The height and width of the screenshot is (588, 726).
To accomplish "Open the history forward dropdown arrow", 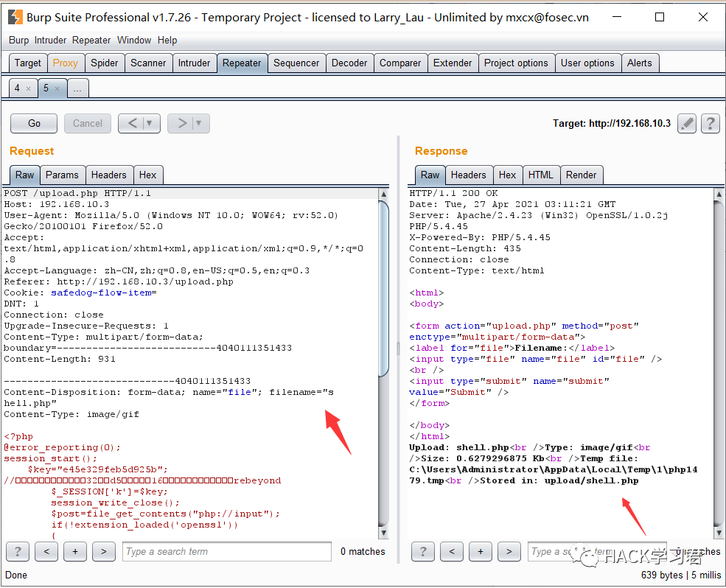I will (199, 123).
